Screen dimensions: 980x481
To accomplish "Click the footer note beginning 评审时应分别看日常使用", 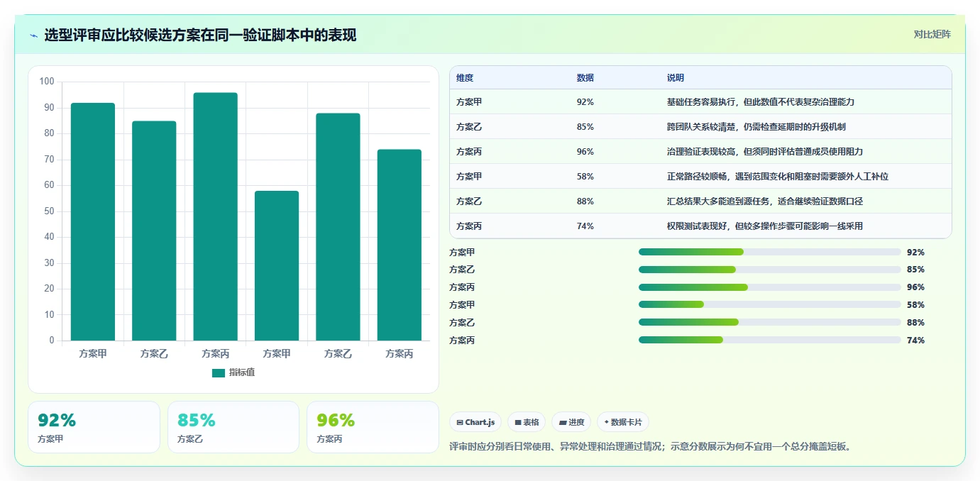I will [651, 447].
